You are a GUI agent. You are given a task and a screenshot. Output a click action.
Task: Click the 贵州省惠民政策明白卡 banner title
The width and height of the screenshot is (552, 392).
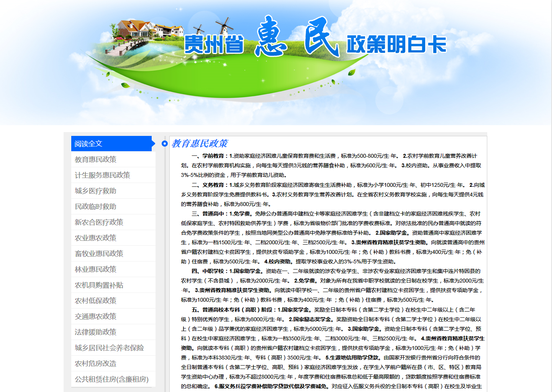315,42
